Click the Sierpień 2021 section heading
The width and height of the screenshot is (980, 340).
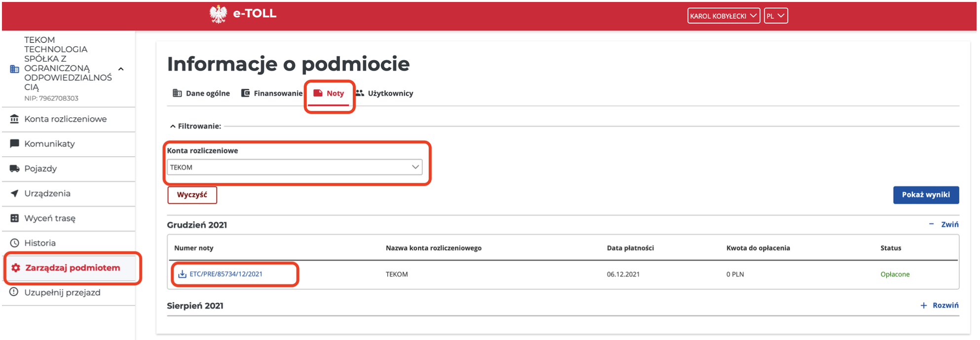195,306
